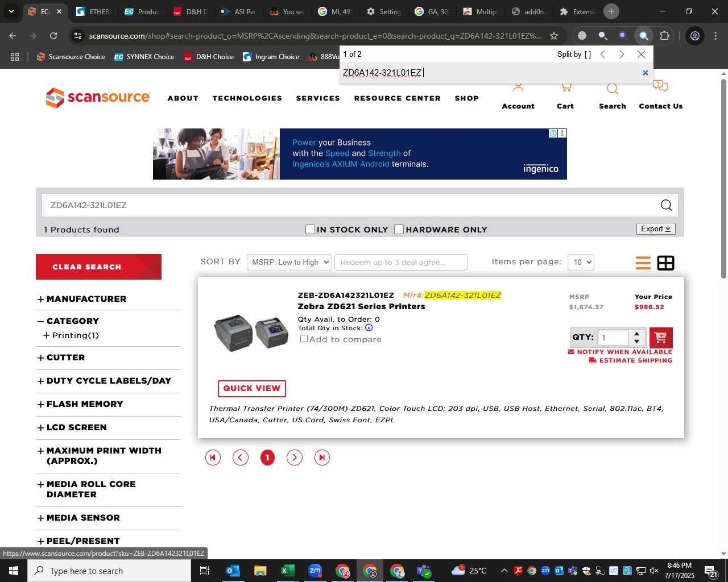Click current page number 1

click(x=267, y=458)
